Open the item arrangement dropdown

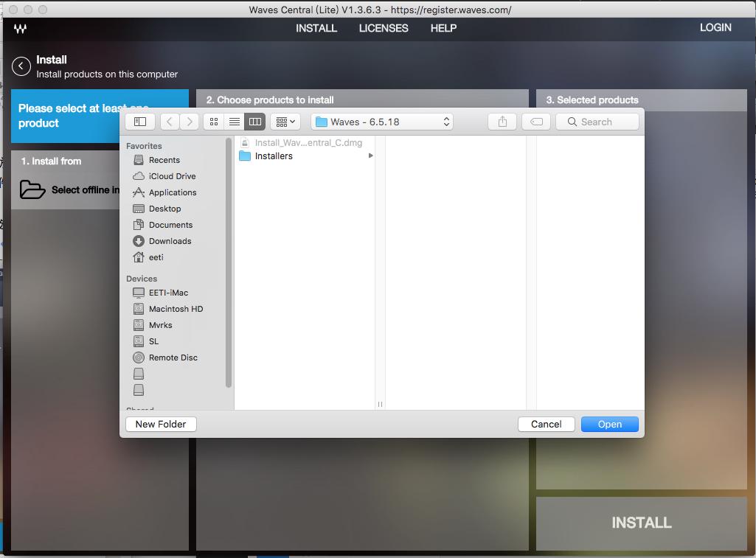tap(285, 122)
